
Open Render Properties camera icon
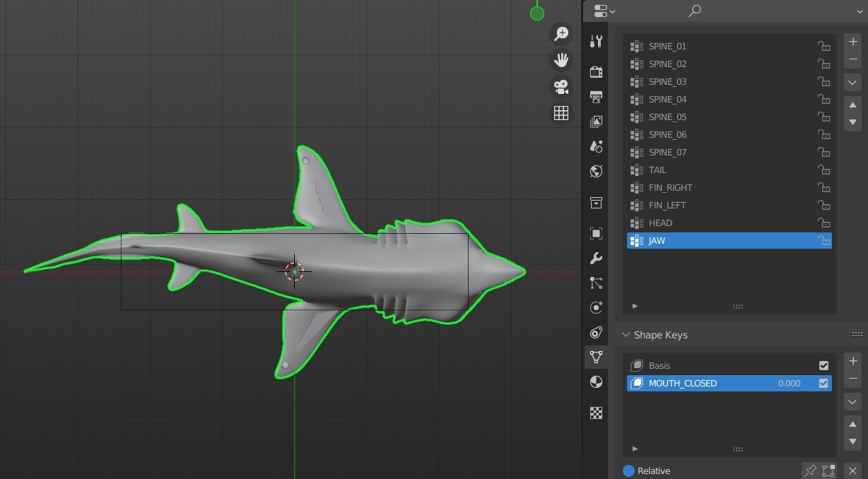(x=596, y=71)
